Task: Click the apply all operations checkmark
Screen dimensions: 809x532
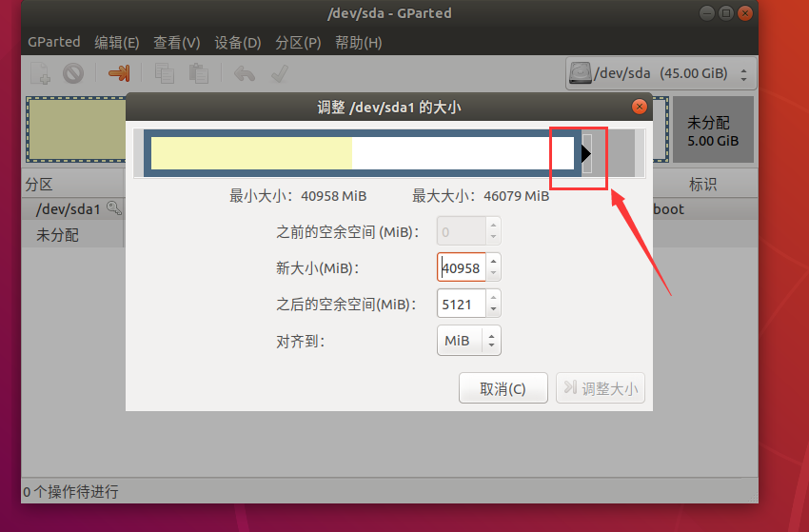Action: pyautogui.click(x=279, y=73)
